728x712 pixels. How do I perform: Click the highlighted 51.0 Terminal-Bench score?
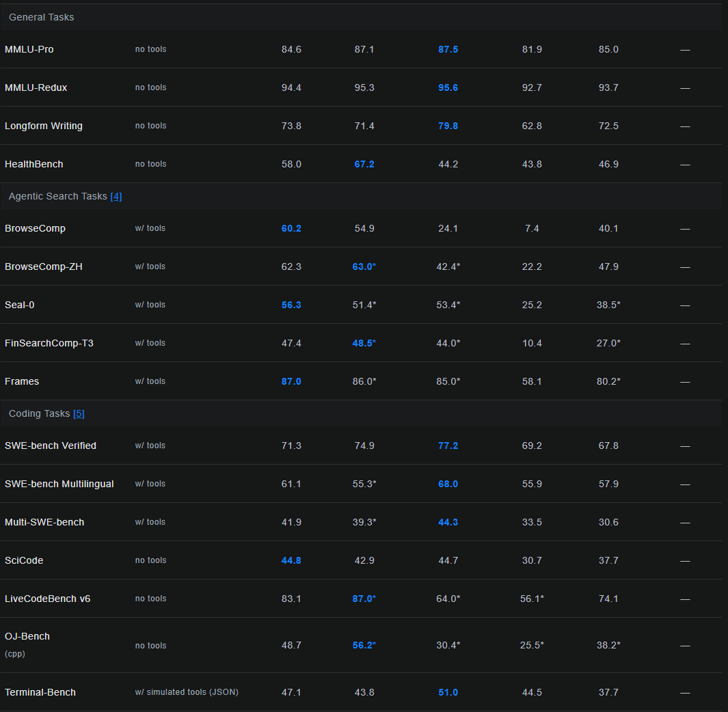pyautogui.click(x=448, y=692)
